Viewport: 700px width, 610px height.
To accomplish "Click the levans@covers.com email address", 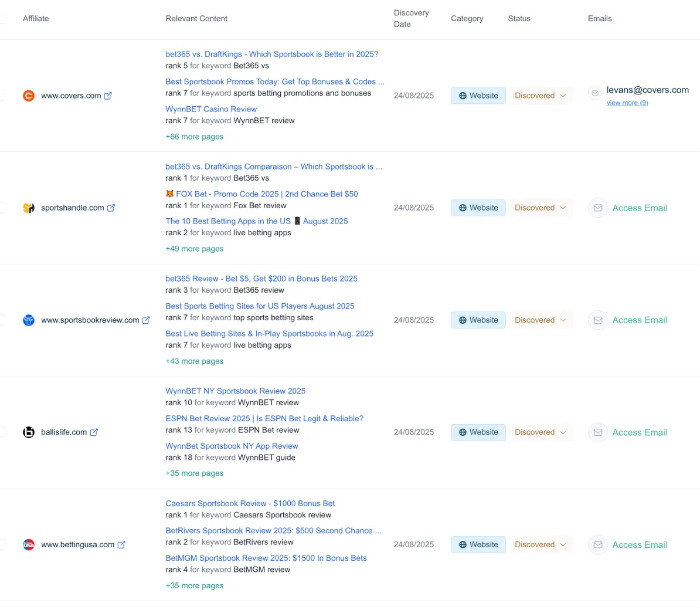I will click(647, 90).
